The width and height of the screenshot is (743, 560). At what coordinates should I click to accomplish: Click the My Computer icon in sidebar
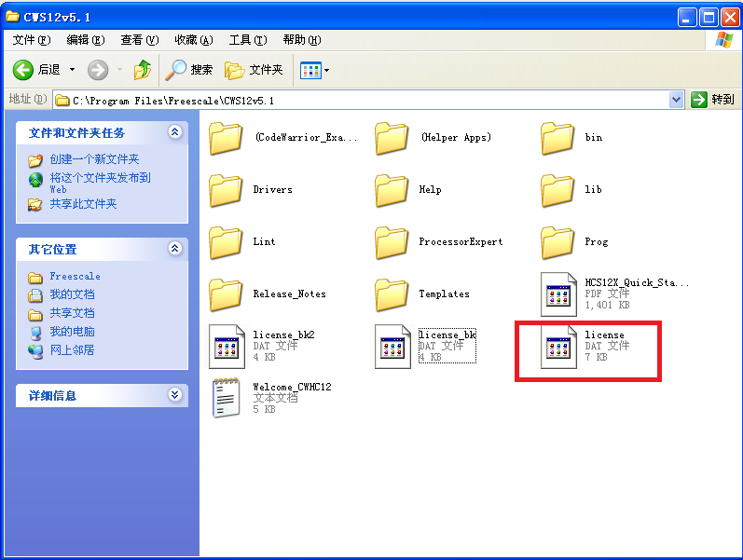pos(35,333)
